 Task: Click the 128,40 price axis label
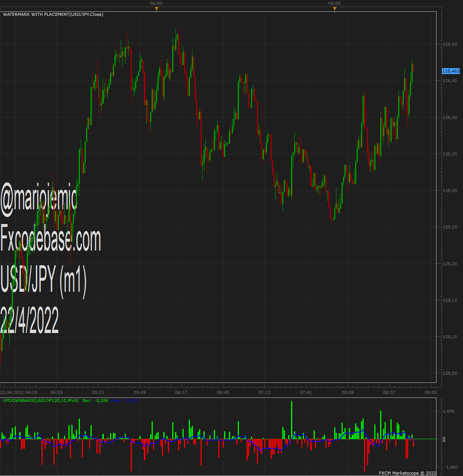click(x=450, y=118)
